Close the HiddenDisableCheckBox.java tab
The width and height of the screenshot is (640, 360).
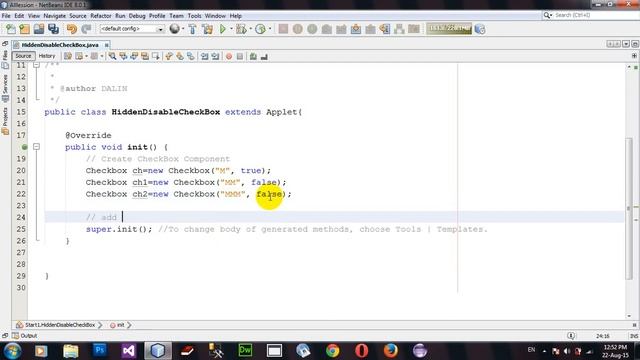click(107, 45)
